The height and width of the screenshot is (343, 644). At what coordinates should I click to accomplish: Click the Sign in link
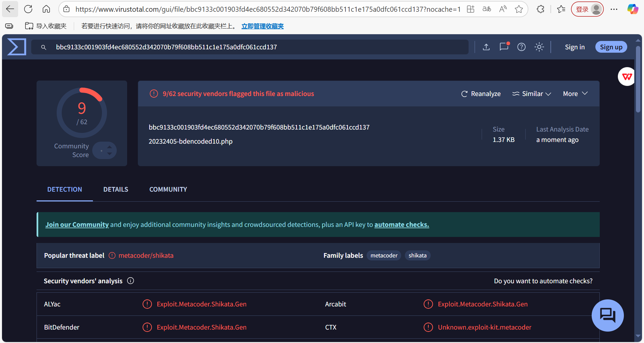coord(575,47)
